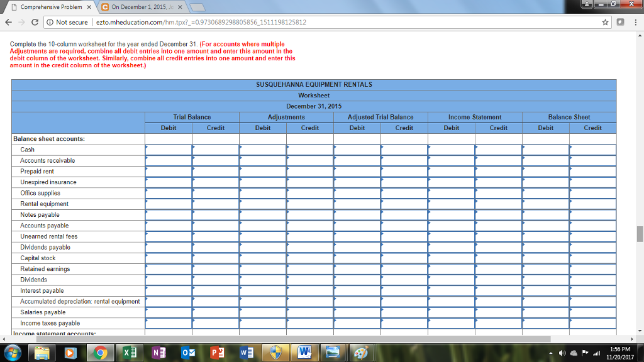
Task: Click the vertical scrollbar thumb
Action: pos(640,234)
